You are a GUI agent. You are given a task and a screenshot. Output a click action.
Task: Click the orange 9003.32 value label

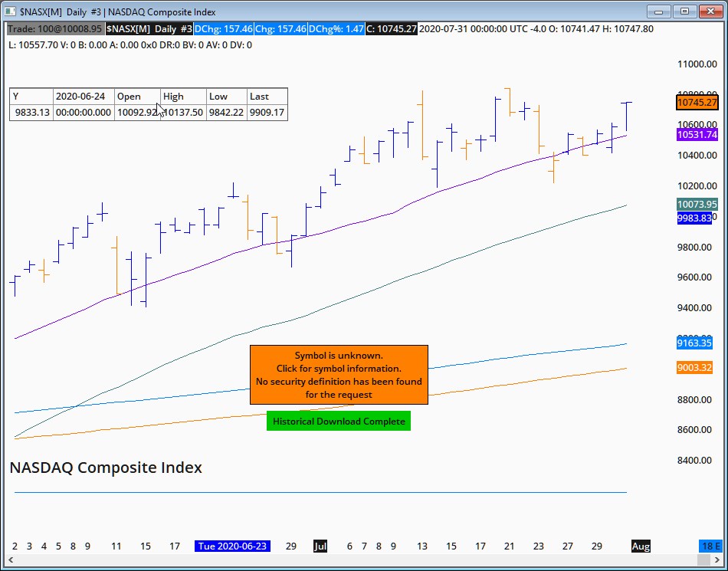coord(694,368)
